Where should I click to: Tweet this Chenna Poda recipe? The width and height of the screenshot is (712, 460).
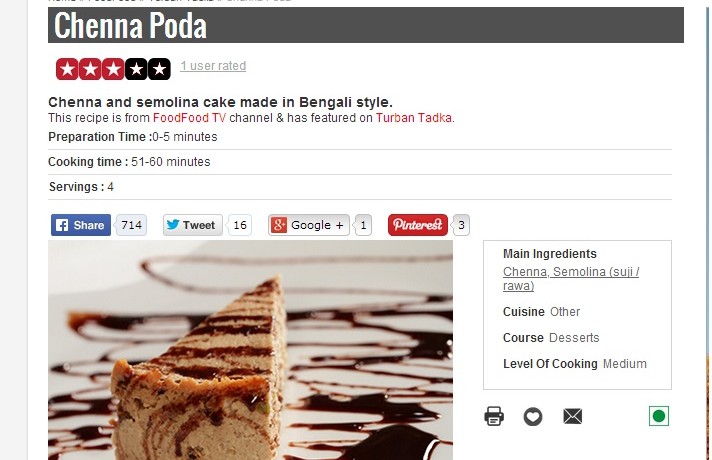(193, 225)
